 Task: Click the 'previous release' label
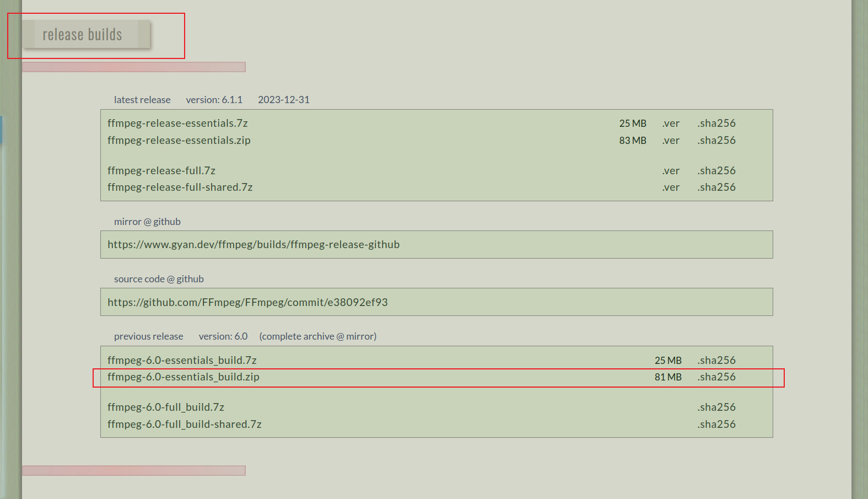(148, 336)
